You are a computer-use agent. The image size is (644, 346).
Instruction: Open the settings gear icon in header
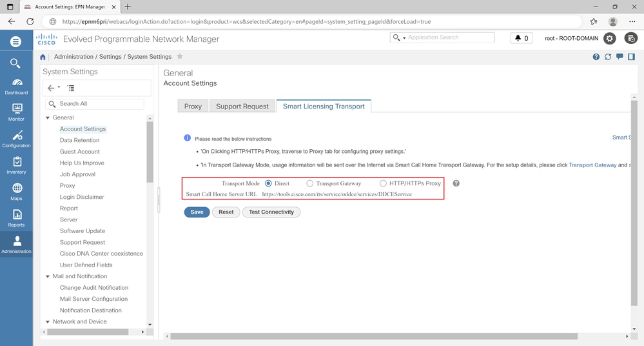[x=609, y=39]
